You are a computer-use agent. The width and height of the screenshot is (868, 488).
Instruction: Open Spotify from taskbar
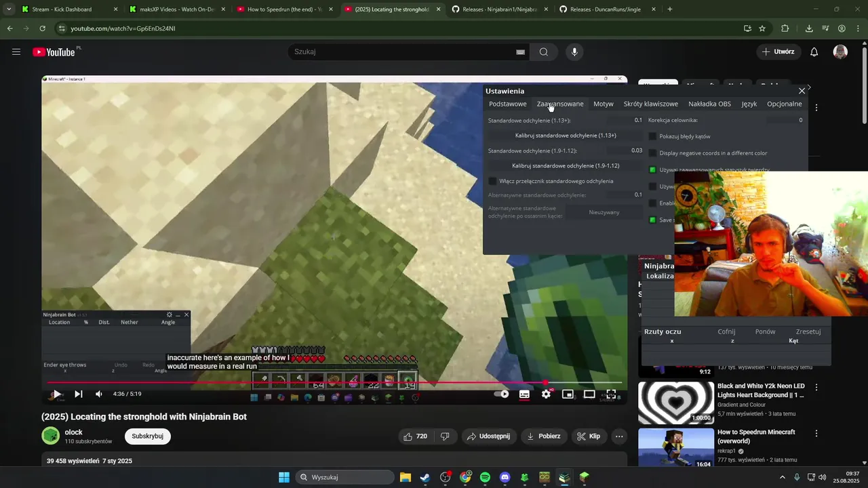(485, 477)
